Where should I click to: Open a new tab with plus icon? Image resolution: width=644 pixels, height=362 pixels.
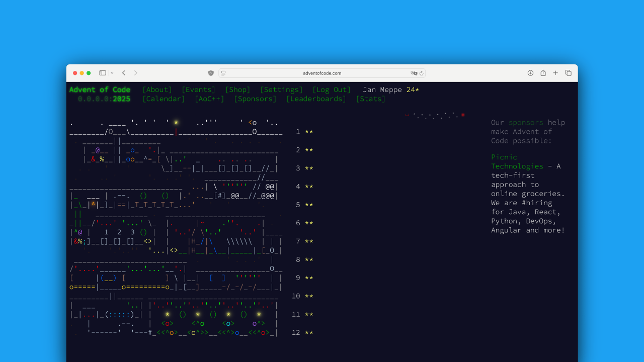click(x=555, y=73)
